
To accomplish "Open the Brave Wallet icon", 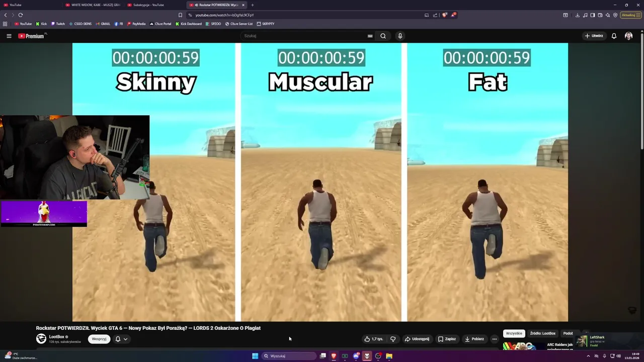I will click(x=600, y=15).
